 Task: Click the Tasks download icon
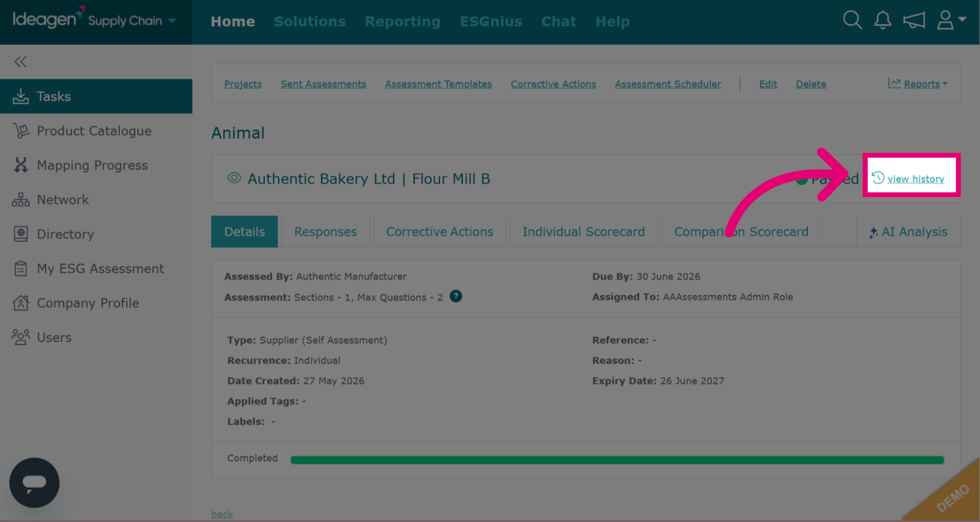click(20, 96)
